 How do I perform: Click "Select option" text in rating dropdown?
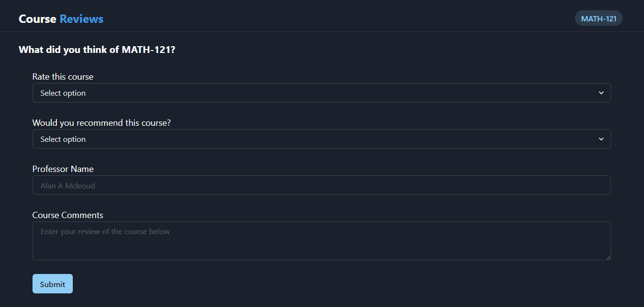[63, 93]
